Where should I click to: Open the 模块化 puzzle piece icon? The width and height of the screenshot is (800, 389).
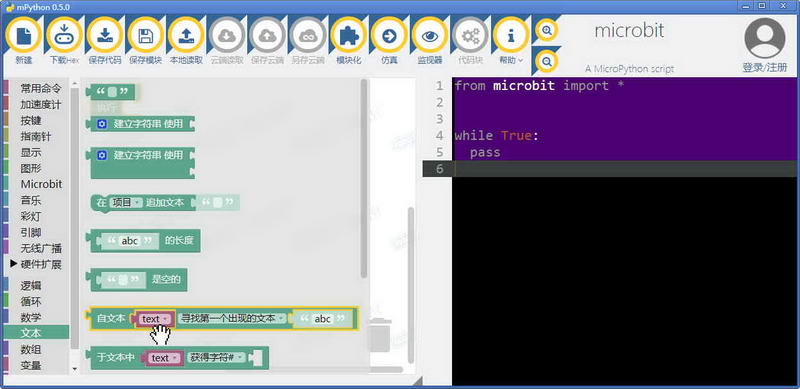click(348, 36)
